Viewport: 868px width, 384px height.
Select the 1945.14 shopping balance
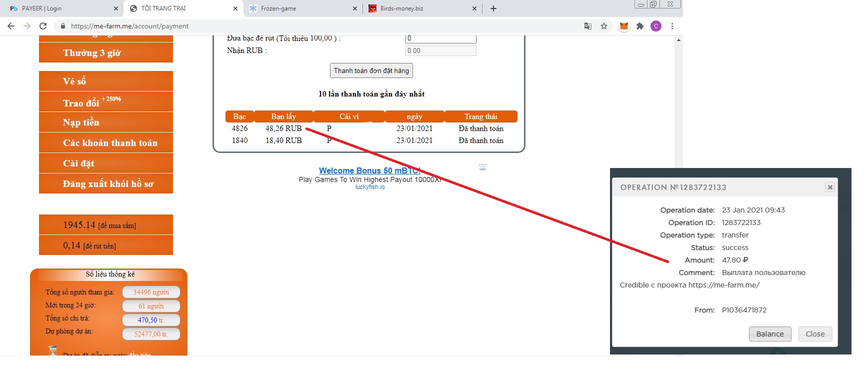[106, 224]
